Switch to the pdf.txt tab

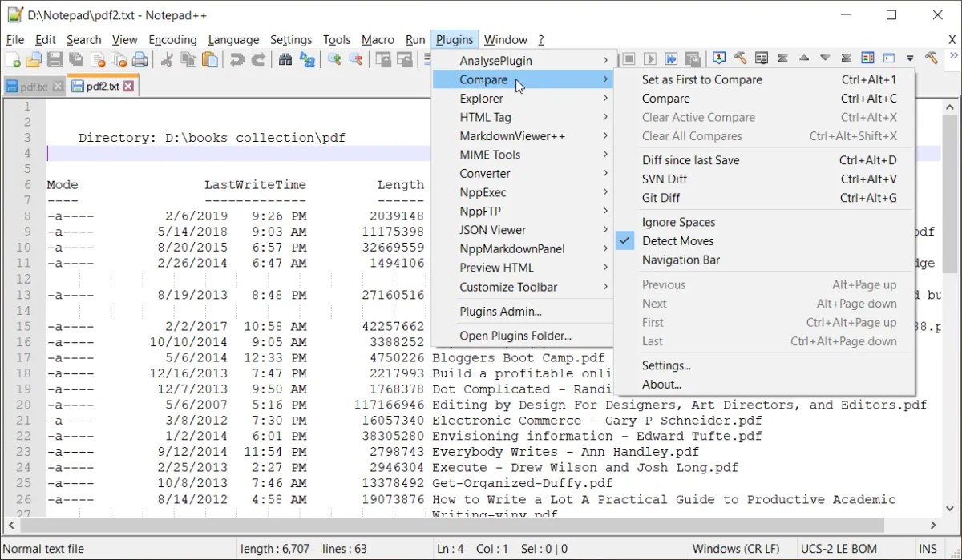pos(32,84)
